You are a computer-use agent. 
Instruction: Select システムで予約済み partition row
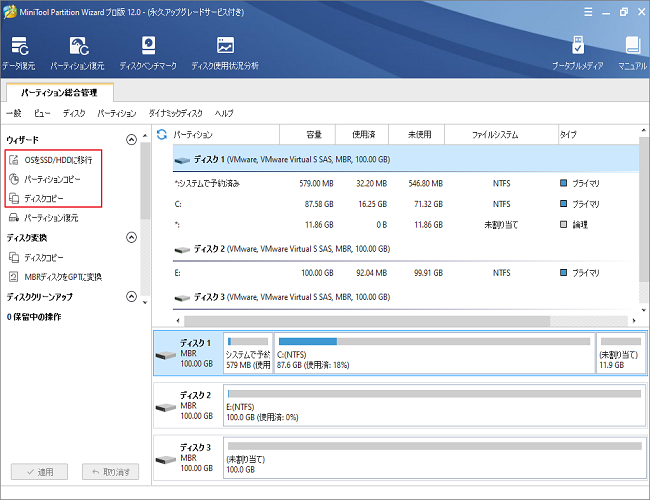[405, 184]
